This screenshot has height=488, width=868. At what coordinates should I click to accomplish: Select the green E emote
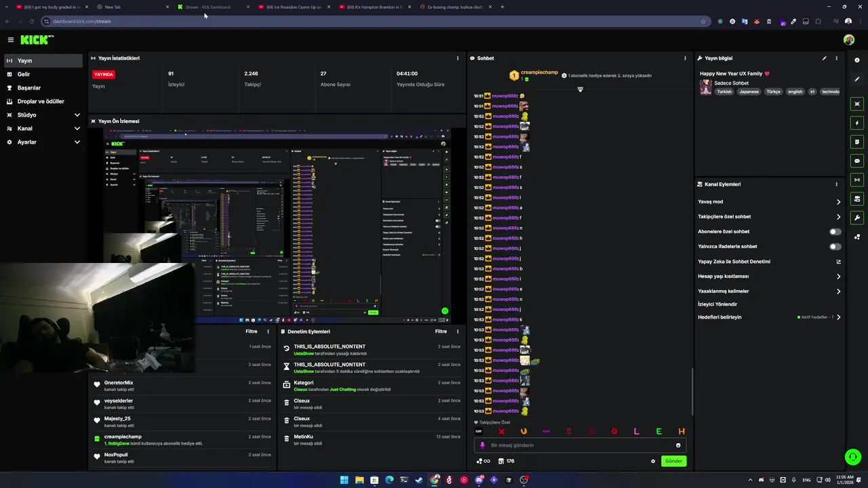click(x=658, y=432)
